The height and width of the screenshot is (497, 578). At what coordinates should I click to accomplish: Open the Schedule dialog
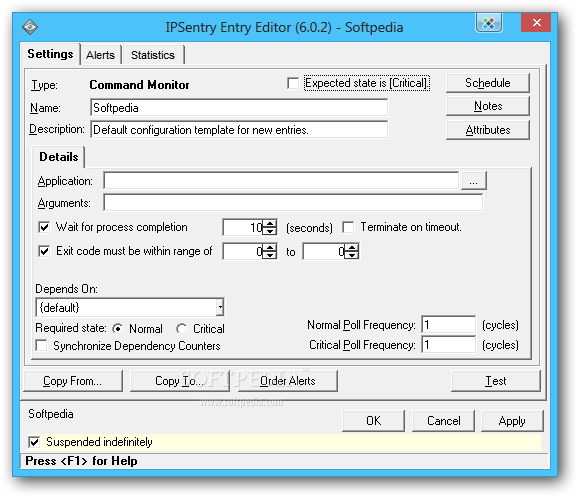(488, 83)
